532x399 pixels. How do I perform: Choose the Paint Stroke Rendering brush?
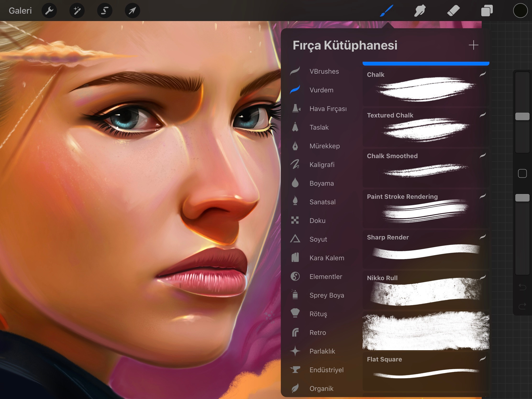coord(426,209)
